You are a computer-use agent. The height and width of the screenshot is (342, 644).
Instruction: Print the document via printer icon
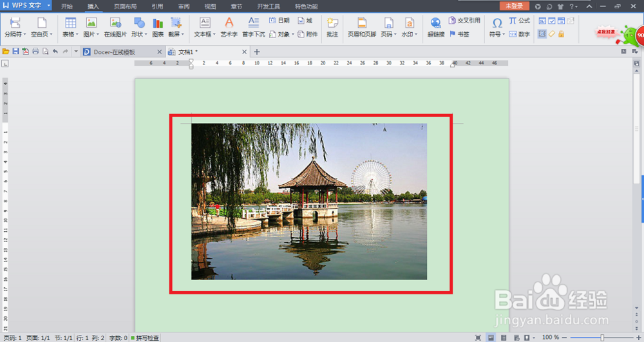click(x=35, y=52)
